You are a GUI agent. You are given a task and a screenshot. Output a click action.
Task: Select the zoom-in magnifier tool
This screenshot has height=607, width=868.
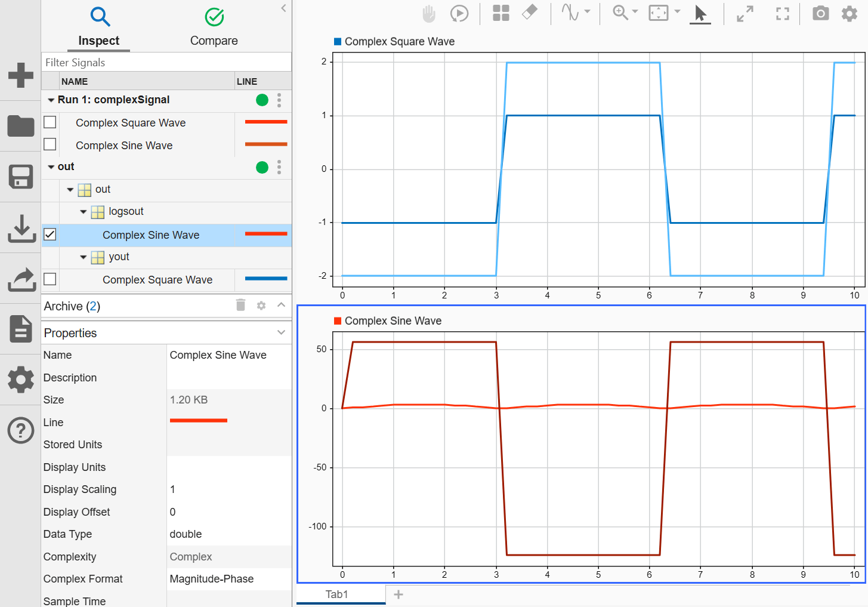click(620, 13)
